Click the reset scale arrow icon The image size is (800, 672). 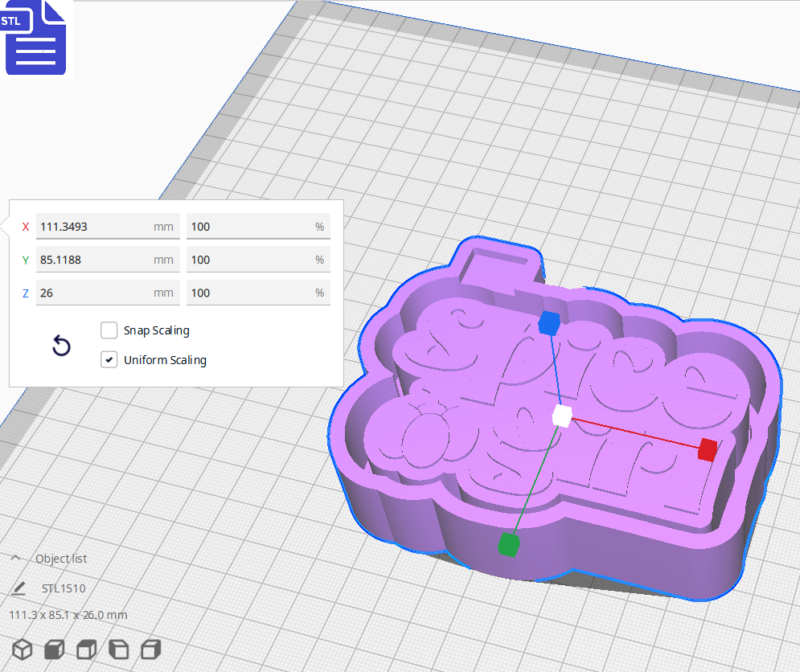tap(61, 345)
